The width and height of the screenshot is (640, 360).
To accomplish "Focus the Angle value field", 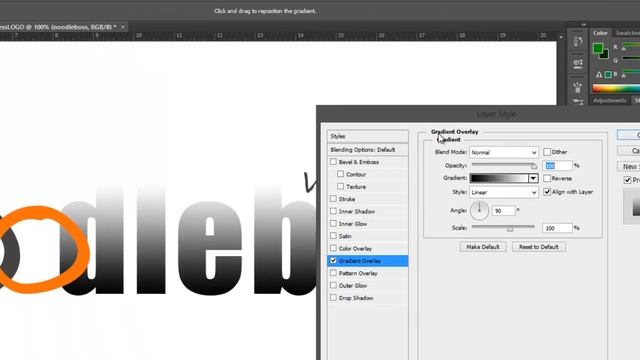I will click(x=504, y=211).
